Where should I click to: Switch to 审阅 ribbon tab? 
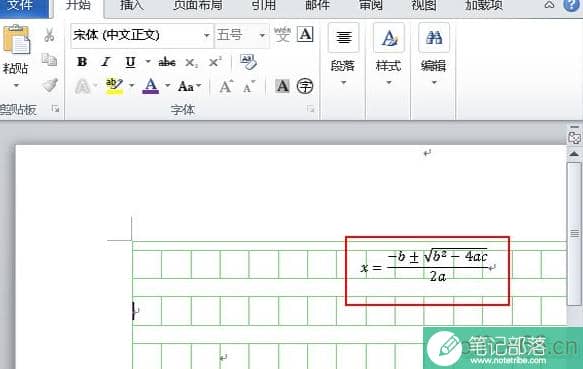point(371,5)
